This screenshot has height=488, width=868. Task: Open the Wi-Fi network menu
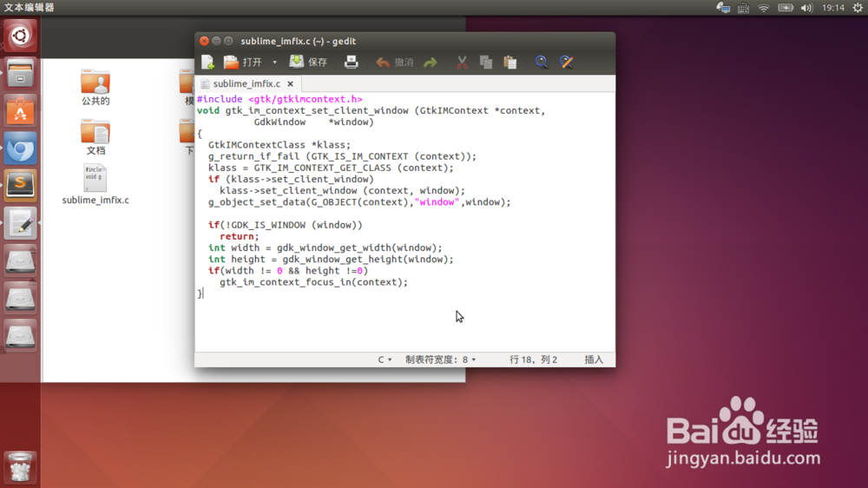(764, 8)
